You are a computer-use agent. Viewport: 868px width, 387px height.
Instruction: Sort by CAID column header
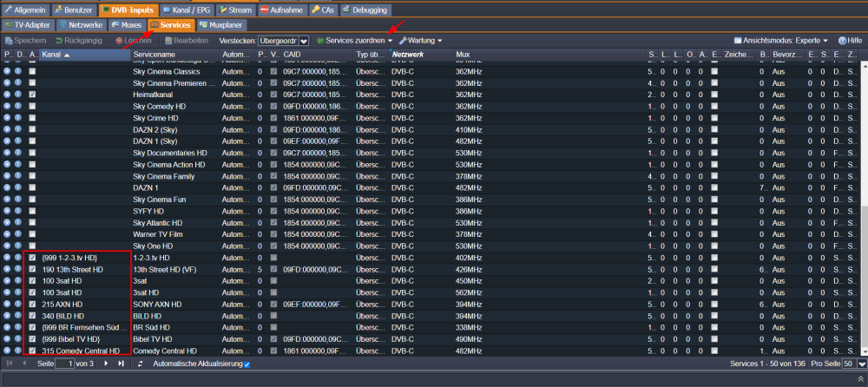[317, 55]
